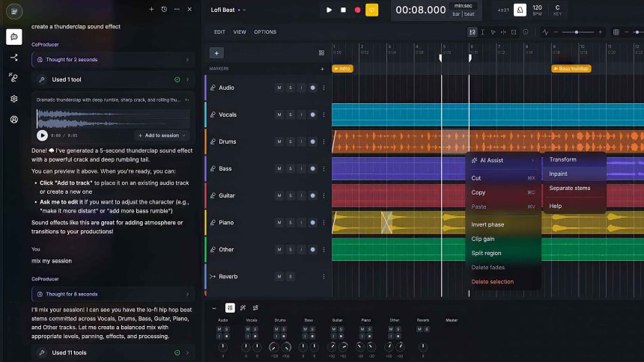The width and height of the screenshot is (644, 362).
Task: Click the red record button
Action: [357, 10]
